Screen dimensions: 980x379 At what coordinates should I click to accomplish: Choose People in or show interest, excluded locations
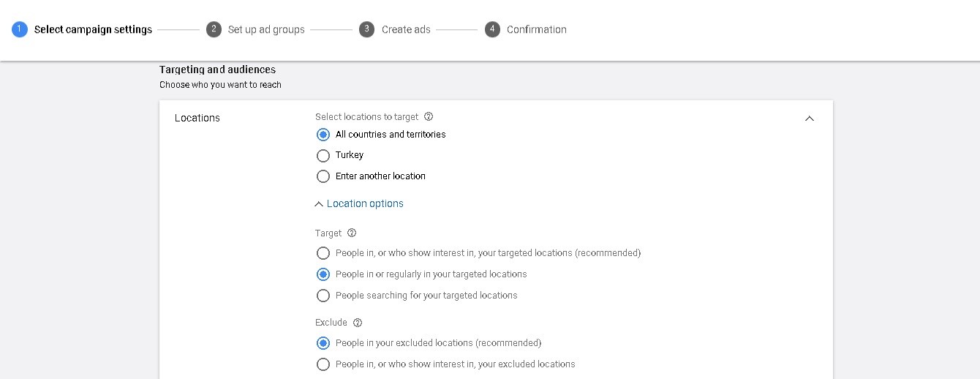(x=323, y=364)
